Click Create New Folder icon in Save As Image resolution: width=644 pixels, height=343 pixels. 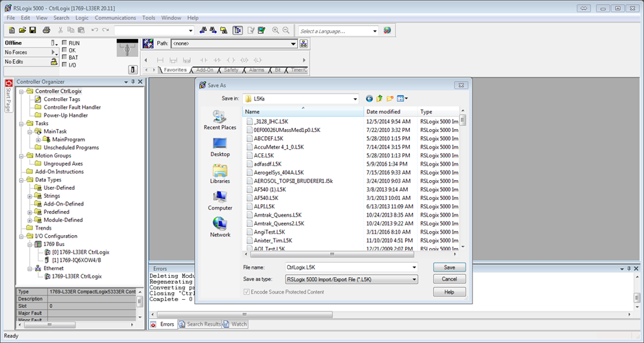[x=390, y=99]
